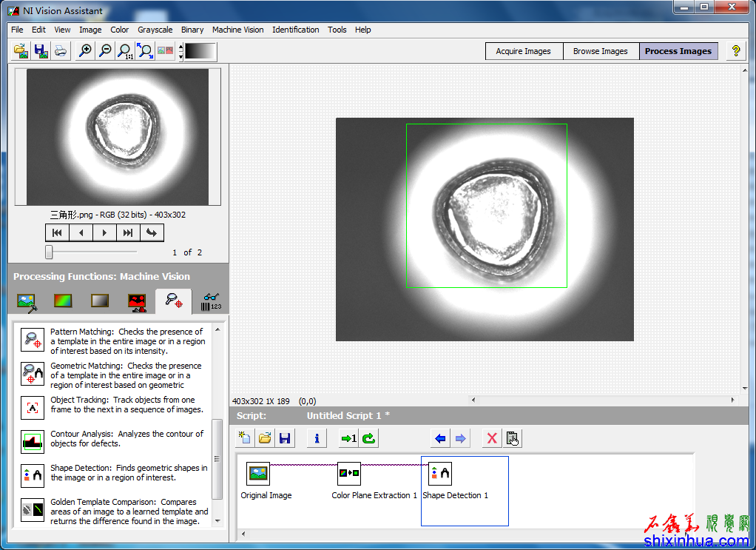Select the Original Image script step
Screen dimensions: 756x550
click(x=258, y=474)
